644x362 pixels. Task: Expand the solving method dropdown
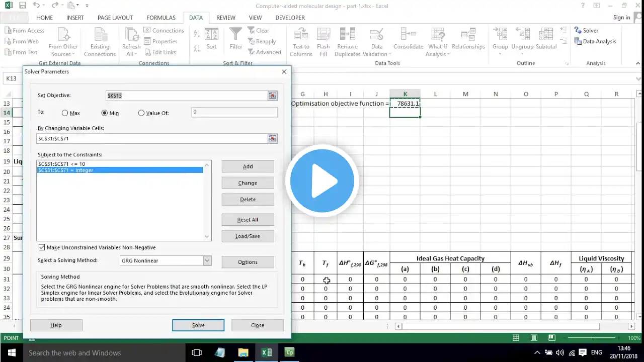[207, 260]
